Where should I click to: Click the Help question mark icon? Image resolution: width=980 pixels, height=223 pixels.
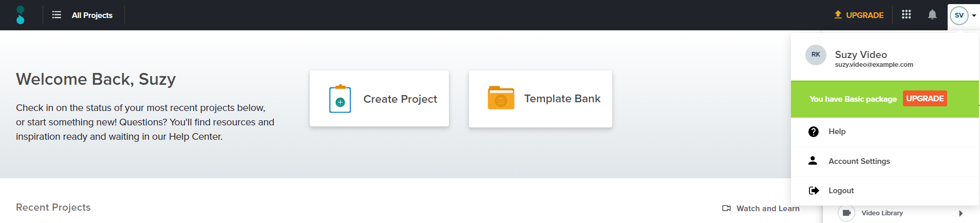814,132
